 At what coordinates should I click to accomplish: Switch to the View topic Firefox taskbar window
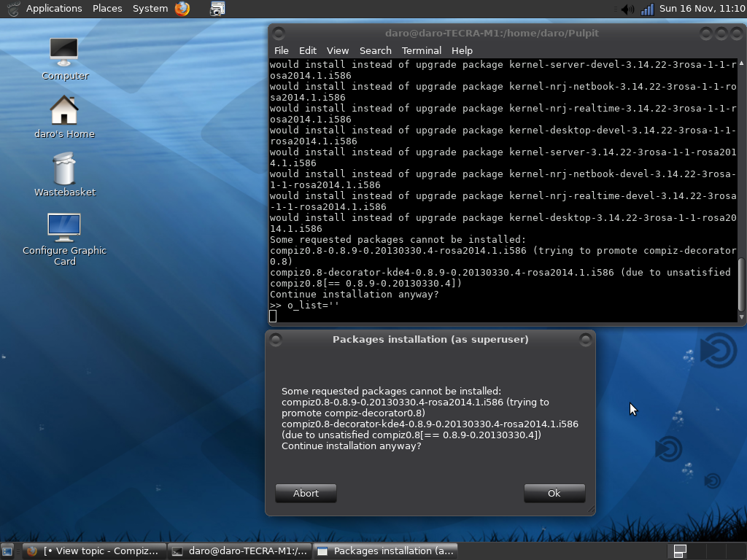pyautogui.click(x=93, y=551)
